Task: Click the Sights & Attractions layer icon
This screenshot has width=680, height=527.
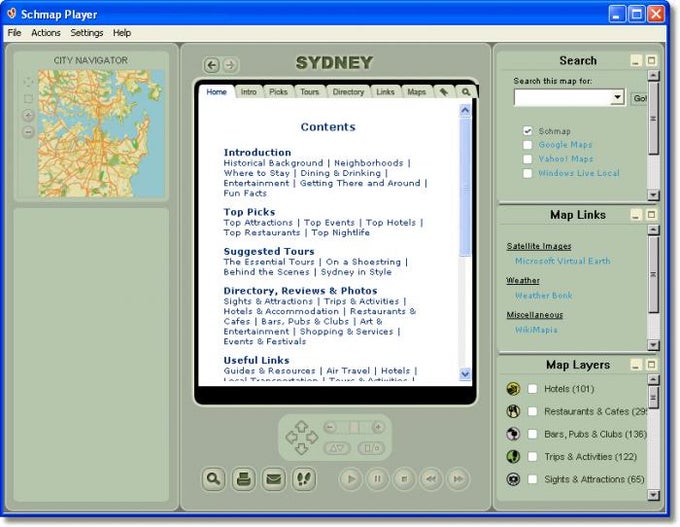Action: click(513, 479)
